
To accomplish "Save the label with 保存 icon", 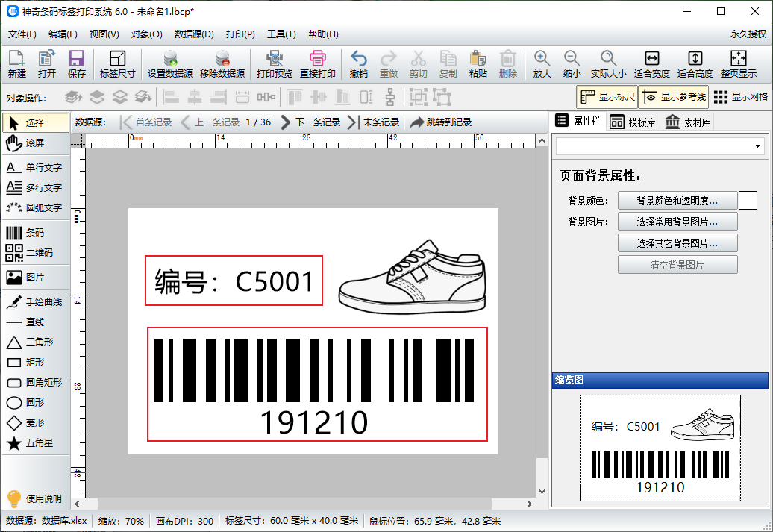I will (x=76, y=64).
